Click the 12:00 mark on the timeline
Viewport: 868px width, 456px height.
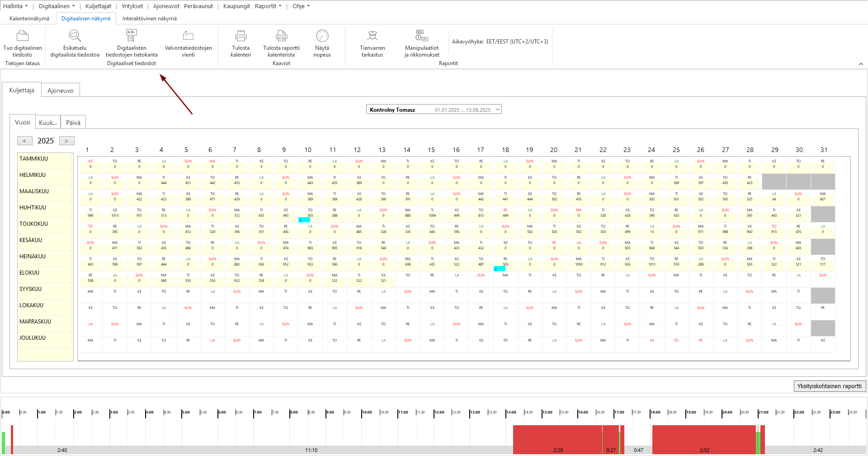[x=439, y=412]
